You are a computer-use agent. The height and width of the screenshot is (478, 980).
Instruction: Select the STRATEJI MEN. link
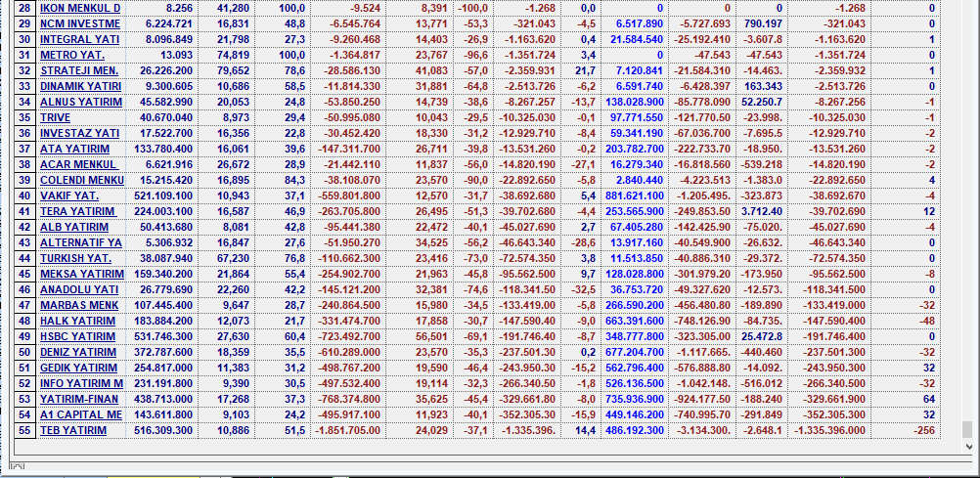(x=79, y=70)
